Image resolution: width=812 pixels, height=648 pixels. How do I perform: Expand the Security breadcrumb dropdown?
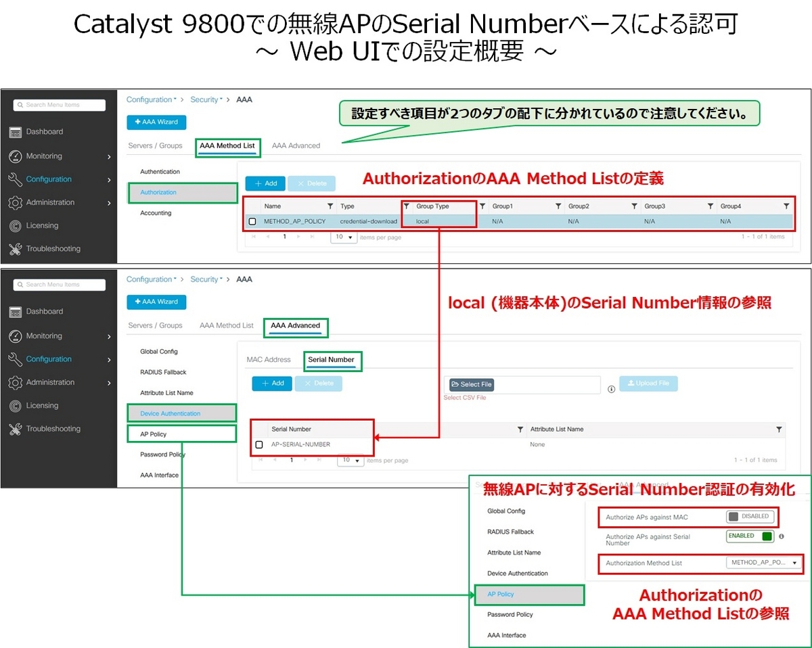pyautogui.click(x=221, y=99)
